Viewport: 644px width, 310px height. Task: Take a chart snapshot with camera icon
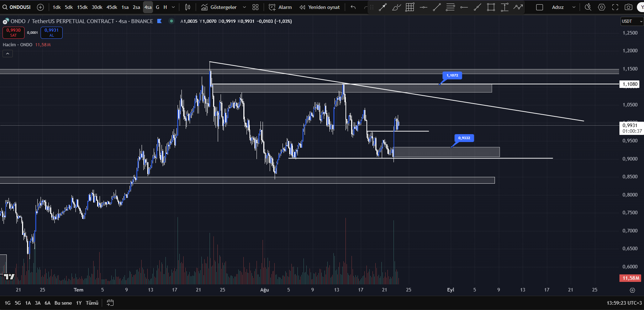(629, 7)
